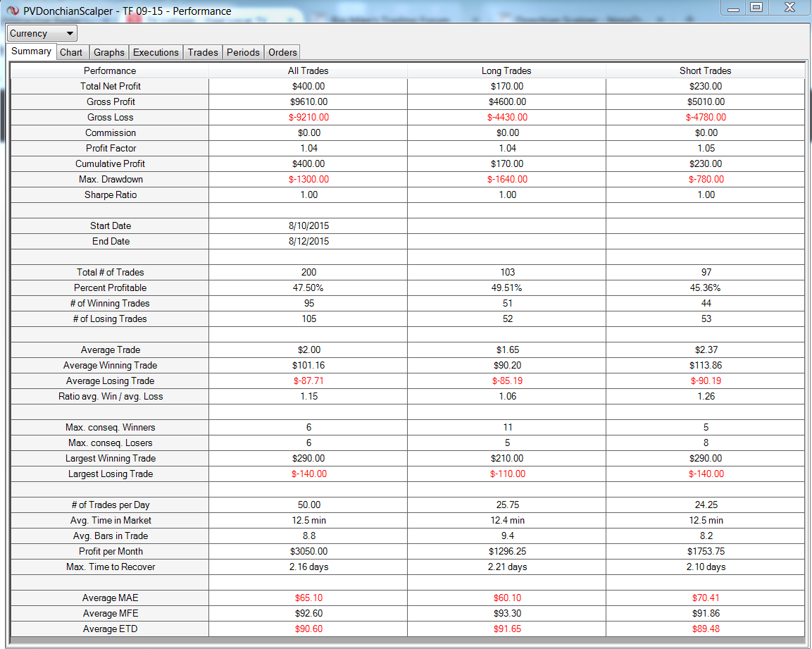Screen dimensions: 812x649
Task: Select the End Date value 8/12/2015
Action: click(x=308, y=241)
